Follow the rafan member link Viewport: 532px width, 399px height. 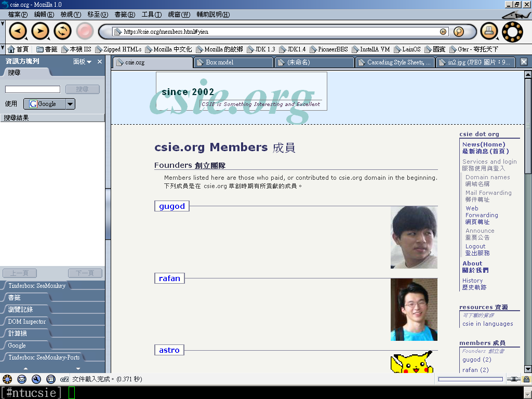click(x=169, y=278)
